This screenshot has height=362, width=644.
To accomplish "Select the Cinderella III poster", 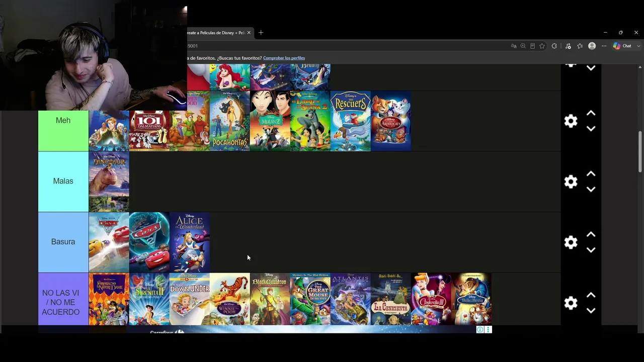I will click(431, 299).
